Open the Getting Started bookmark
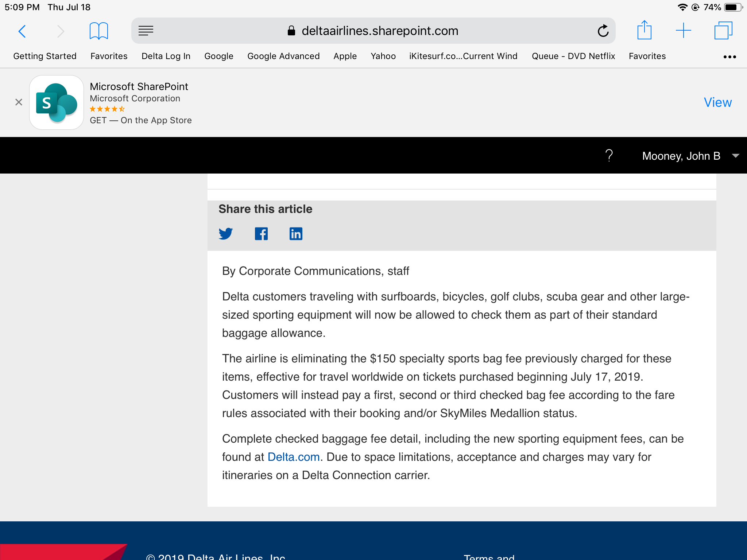 (45, 56)
